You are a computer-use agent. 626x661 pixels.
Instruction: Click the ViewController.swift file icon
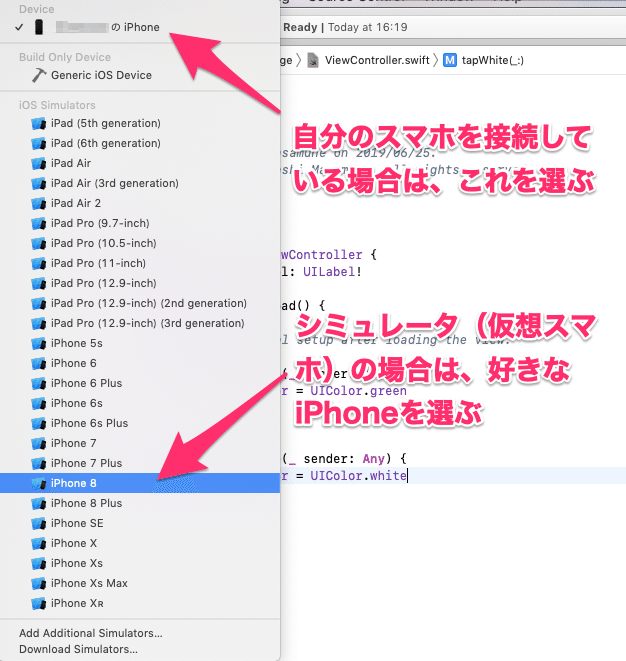[313, 60]
